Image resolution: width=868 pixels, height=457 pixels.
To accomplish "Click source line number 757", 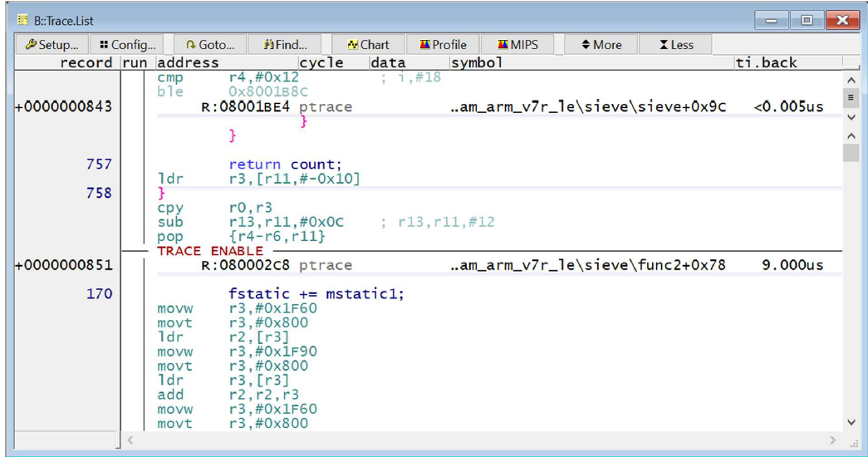I will tap(99, 165).
